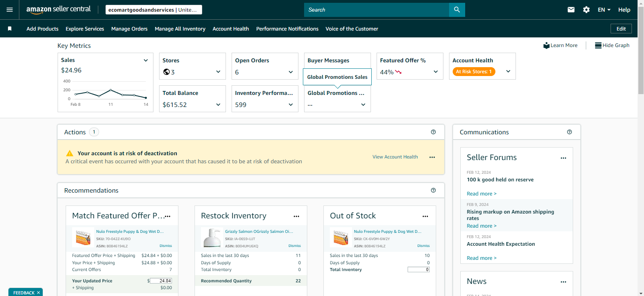644x296 pixels.
Task: Click Your Updated Price input field
Action: point(161,281)
